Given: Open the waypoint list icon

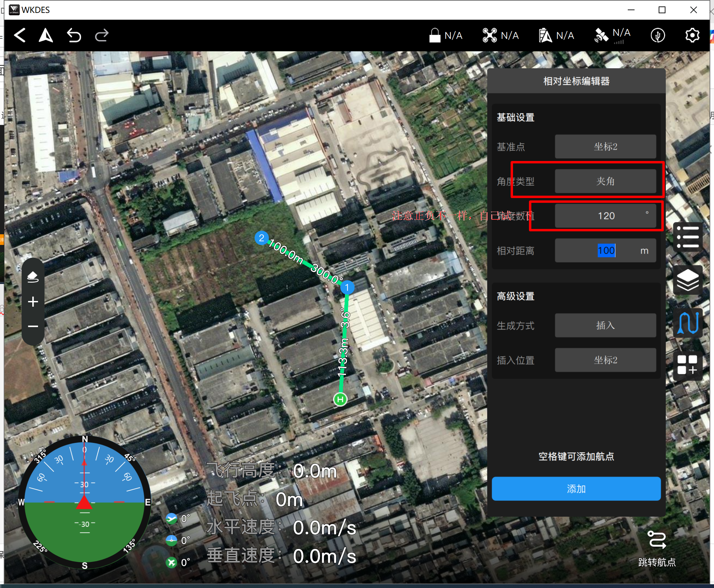Looking at the screenshot, I should click(x=688, y=237).
